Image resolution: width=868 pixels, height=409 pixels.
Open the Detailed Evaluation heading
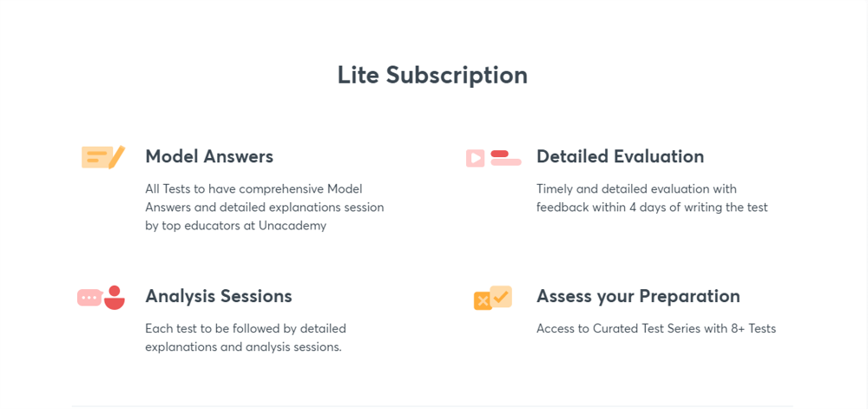(x=620, y=156)
